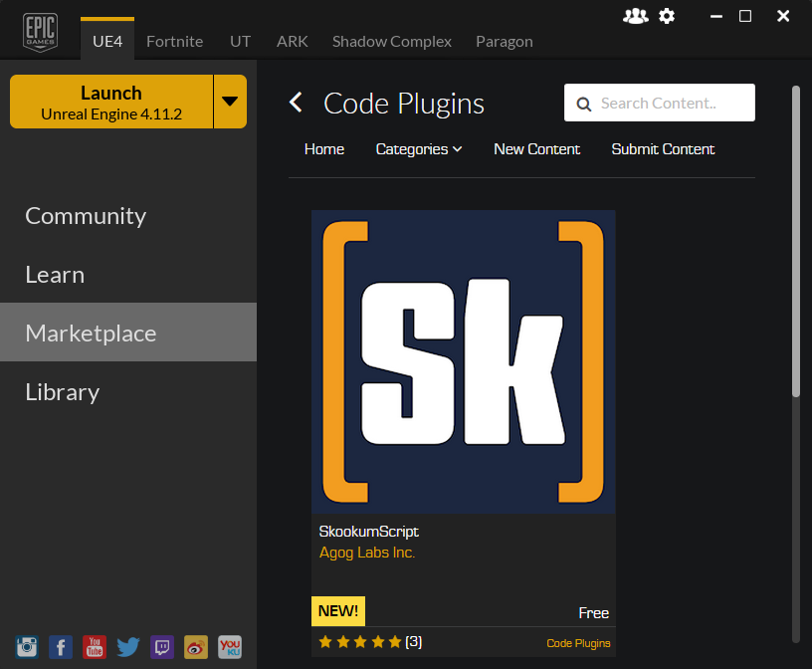This screenshot has width=812, height=669.
Task: Expand the Categories dropdown menu
Action: [x=418, y=149]
